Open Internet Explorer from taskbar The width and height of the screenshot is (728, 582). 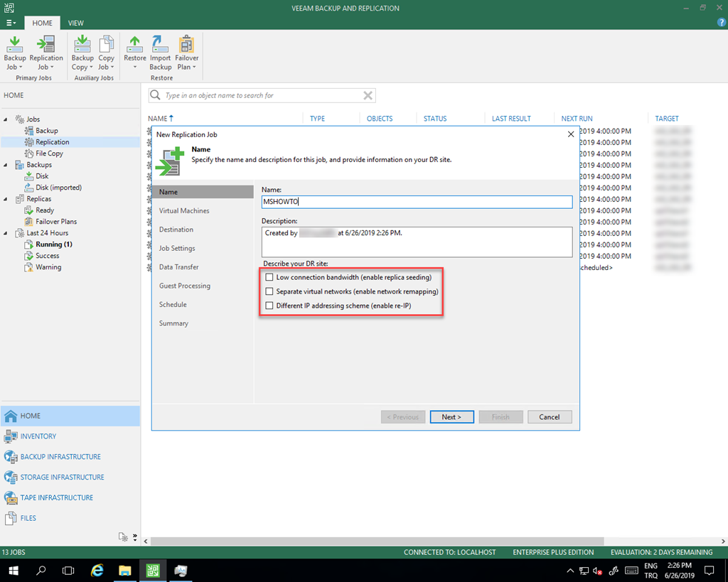point(97,571)
